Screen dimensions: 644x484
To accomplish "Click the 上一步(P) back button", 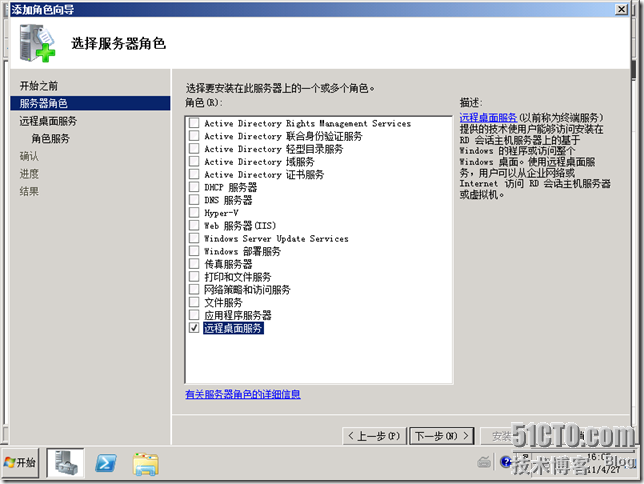I will 374,436.
